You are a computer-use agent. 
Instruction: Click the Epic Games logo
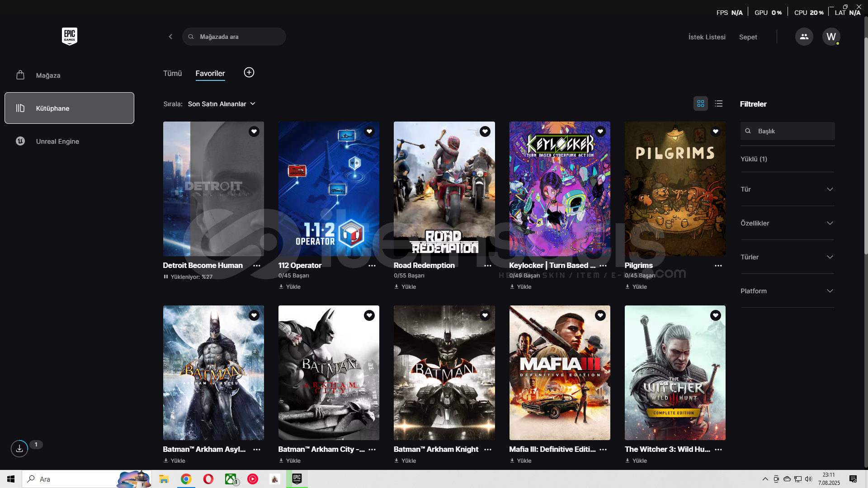[70, 37]
